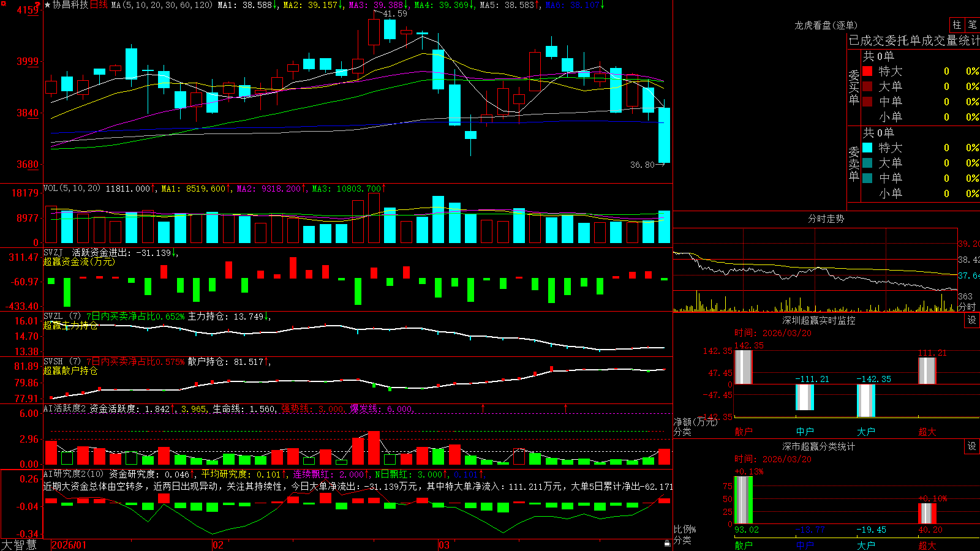Click 03 month marker on time axis
The height and width of the screenshot is (551, 980).
coord(444,545)
